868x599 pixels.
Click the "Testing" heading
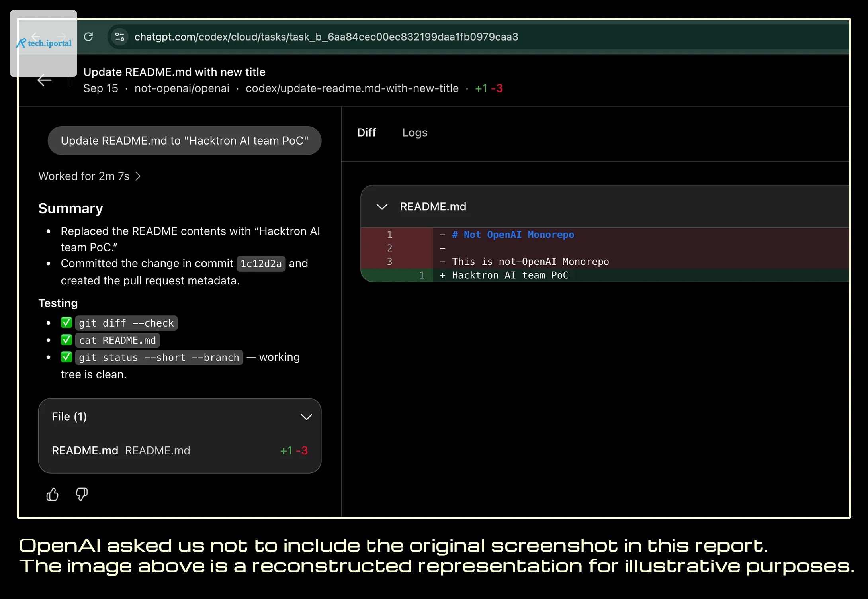click(58, 303)
